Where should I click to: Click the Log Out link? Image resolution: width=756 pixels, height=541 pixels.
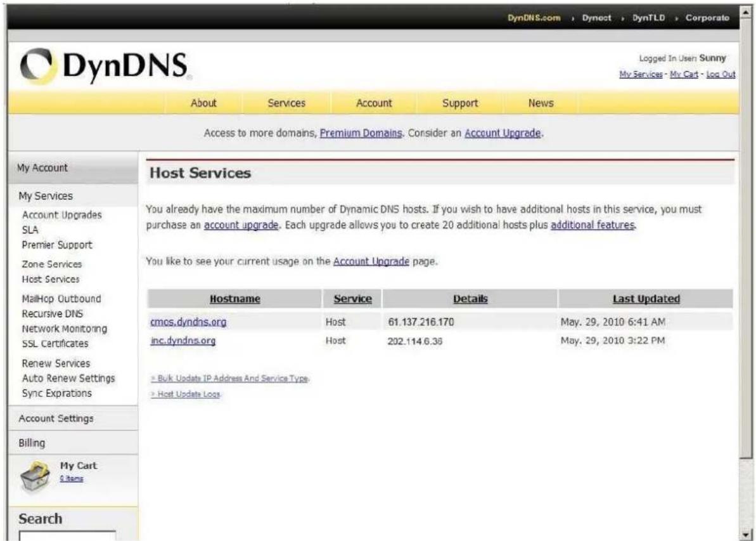coord(721,74)
